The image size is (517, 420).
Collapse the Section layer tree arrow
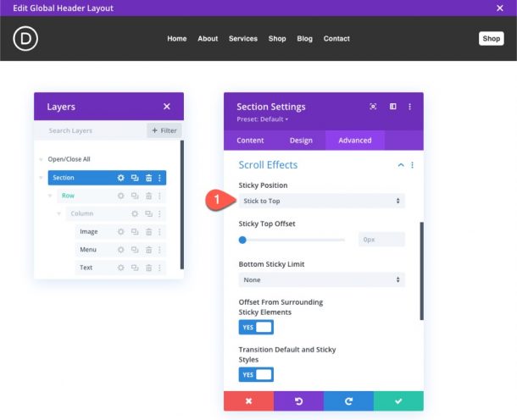(x=41, y=178)
